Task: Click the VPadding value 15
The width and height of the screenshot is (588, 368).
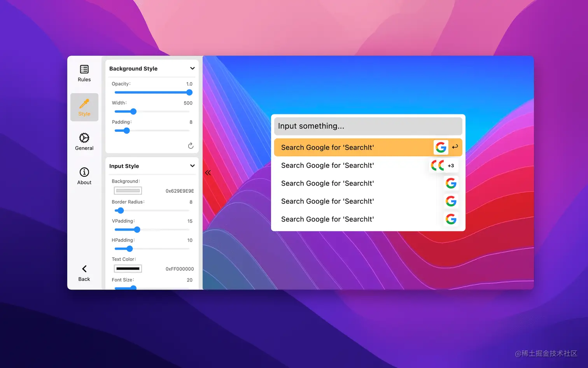Action: [x=190, y=221]
